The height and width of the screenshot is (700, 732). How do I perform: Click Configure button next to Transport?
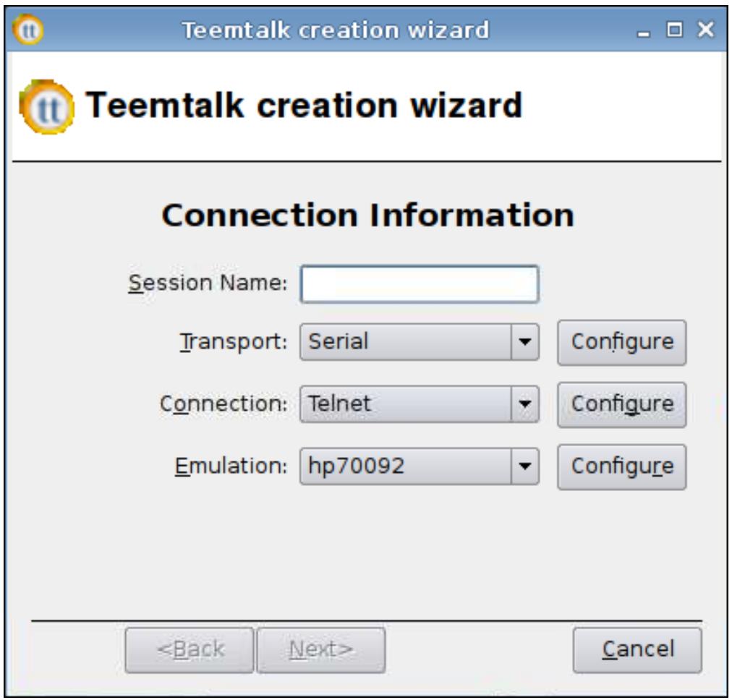pos(622,343)
